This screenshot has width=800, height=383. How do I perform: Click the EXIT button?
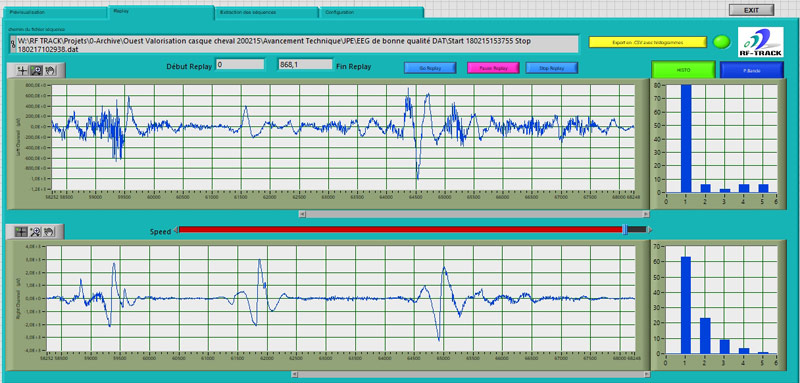tap(751, 10)
